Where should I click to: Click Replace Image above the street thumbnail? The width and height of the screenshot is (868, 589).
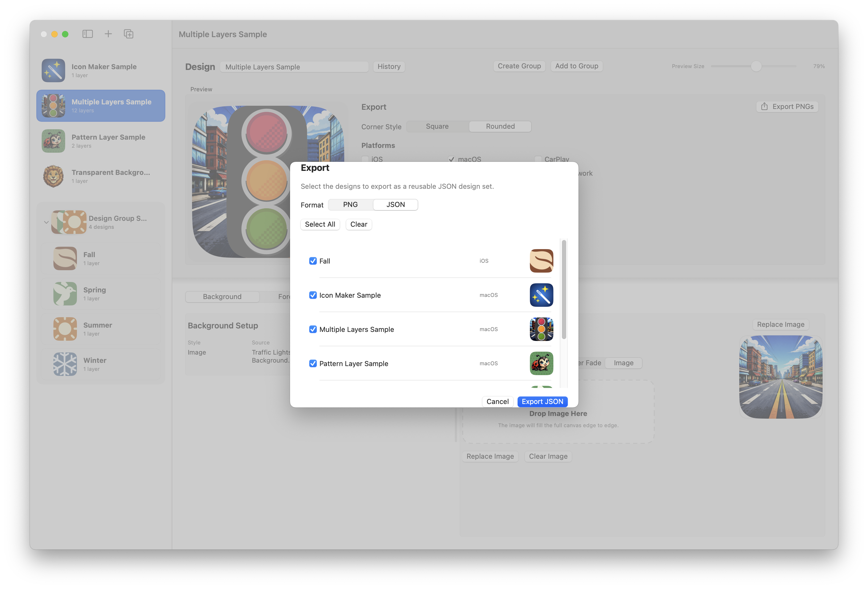(x=781, y=325)
